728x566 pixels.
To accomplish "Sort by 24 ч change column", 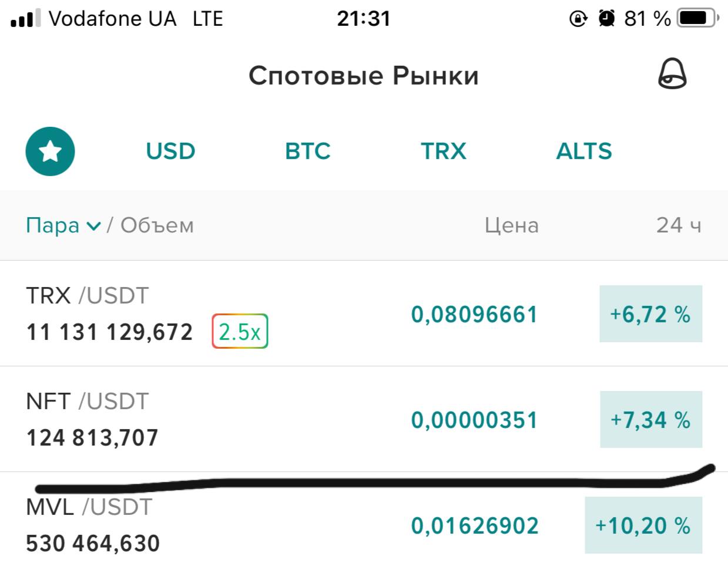I will 679,225.
